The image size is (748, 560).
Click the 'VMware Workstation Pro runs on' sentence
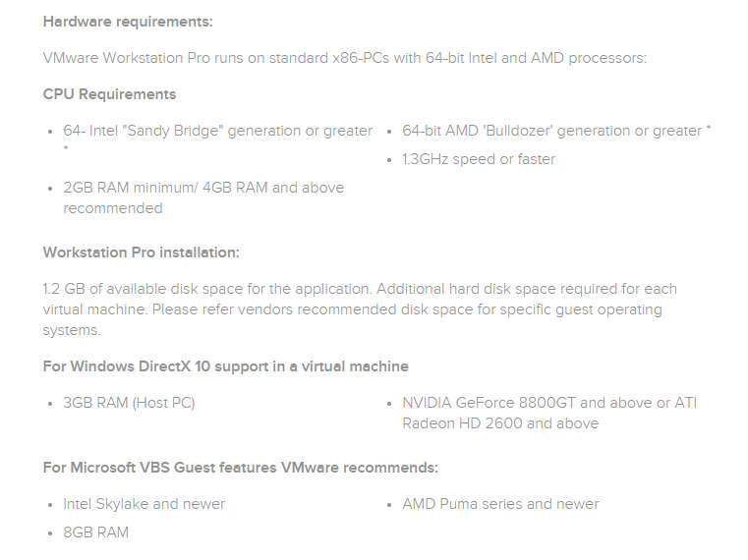coord(345,58)
